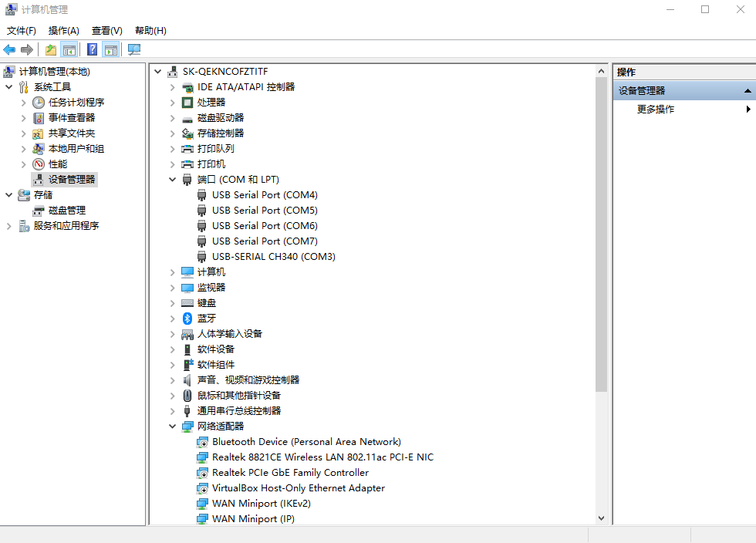The height and width of the screenshot is (543, 756).
Task: Collapse the 设备管理器 actions section header
Action: click(x=747, y=91)
